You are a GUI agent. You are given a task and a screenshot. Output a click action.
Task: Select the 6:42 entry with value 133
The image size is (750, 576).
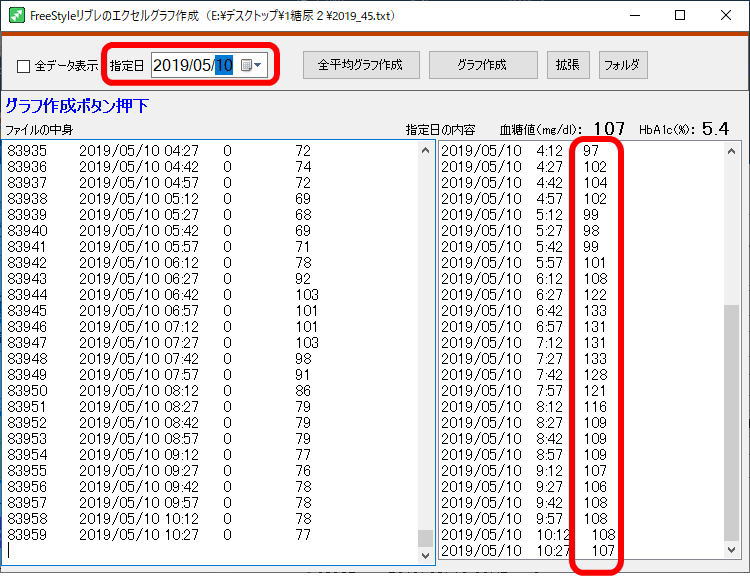click(520, 310)
